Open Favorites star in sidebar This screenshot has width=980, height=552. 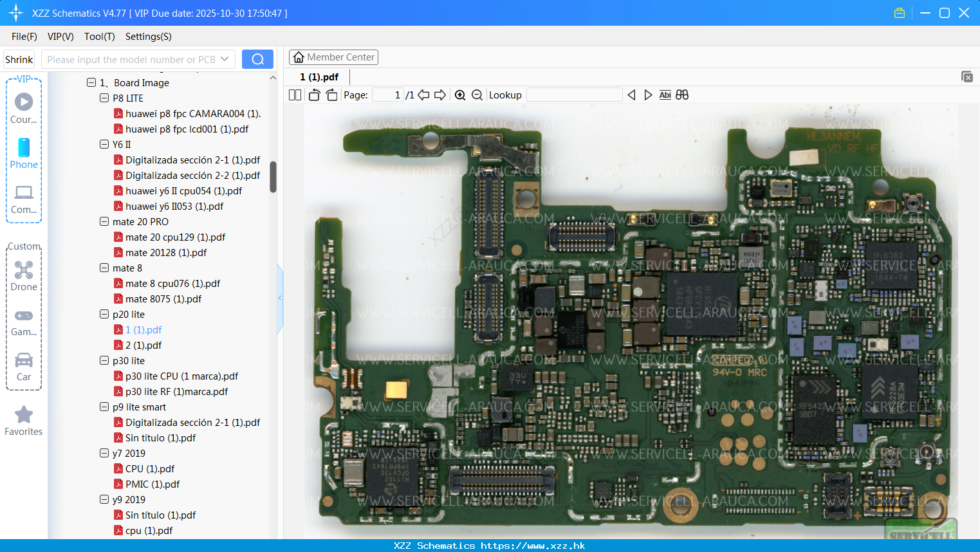pos(24,415)
